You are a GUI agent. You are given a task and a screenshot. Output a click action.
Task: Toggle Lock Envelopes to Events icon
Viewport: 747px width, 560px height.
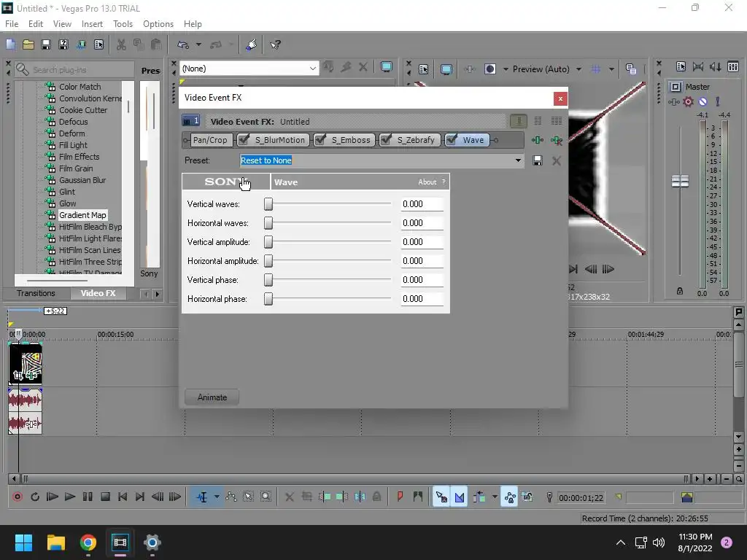coord(509,497)
